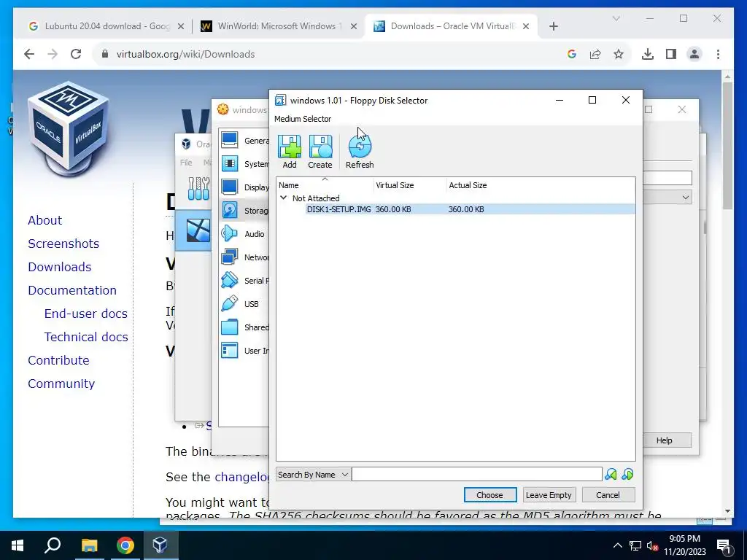Image resolution: width=747 pixels, height=560 pixels.
Task: Bookmark this page with star icon
Action: point(619,54)
